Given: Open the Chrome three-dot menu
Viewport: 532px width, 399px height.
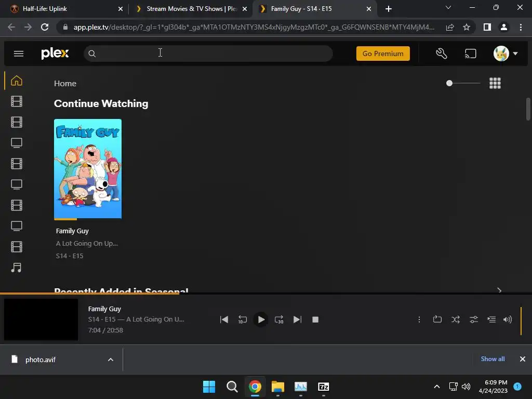Looking at the screenshot, I should coord(521,27).
